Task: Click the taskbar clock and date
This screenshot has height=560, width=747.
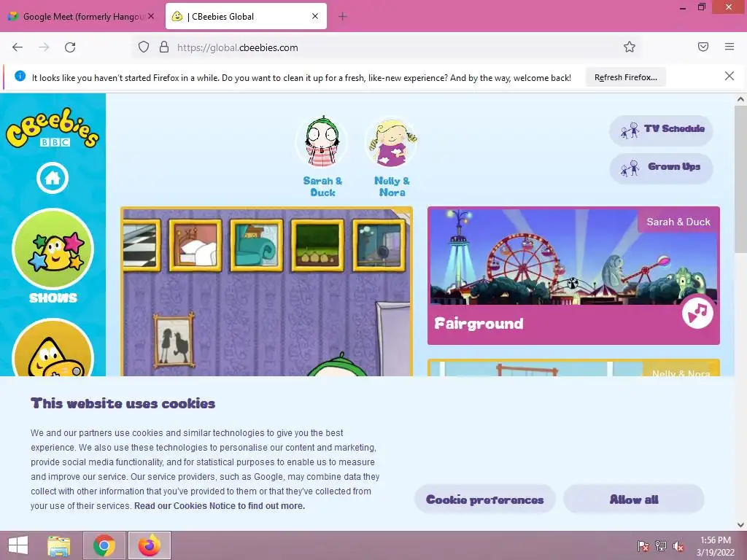Action: click(715, 546)
